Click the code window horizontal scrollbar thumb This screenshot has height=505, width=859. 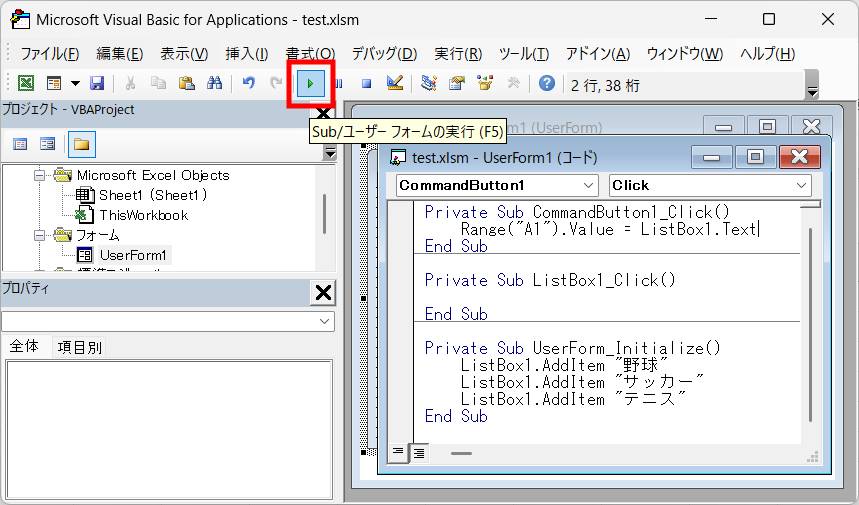(461, 454)
